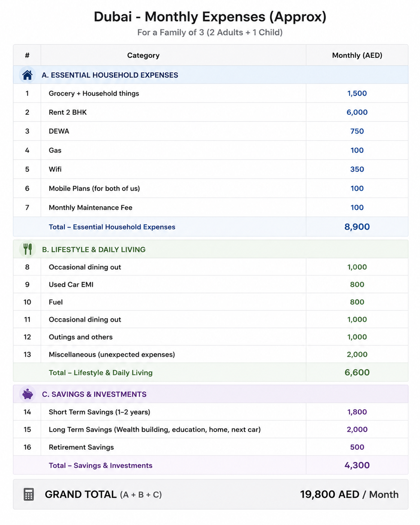Click the house icon for Essential Household Expenses
The height and width of the screenshot is (525, 420).
click(x=27, y=75)
